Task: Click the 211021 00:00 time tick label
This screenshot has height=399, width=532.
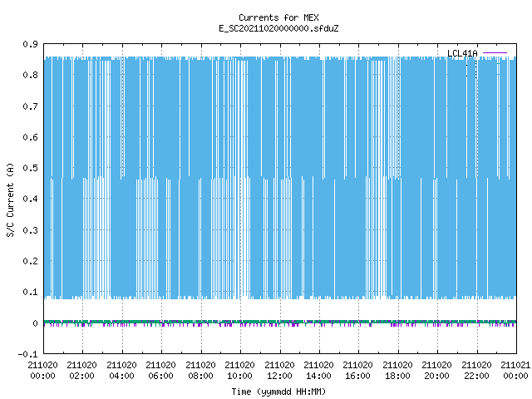Action: coord(515,371)
